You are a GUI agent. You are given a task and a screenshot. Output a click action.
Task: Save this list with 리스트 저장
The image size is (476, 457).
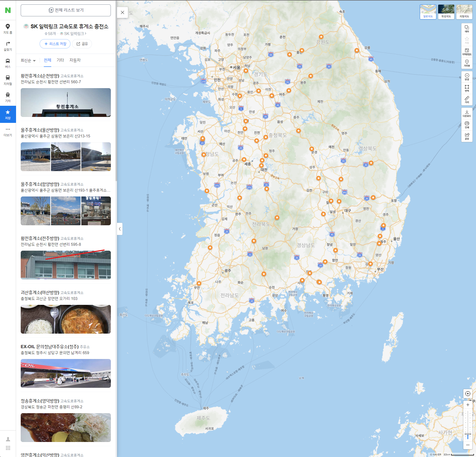point(55,44)
